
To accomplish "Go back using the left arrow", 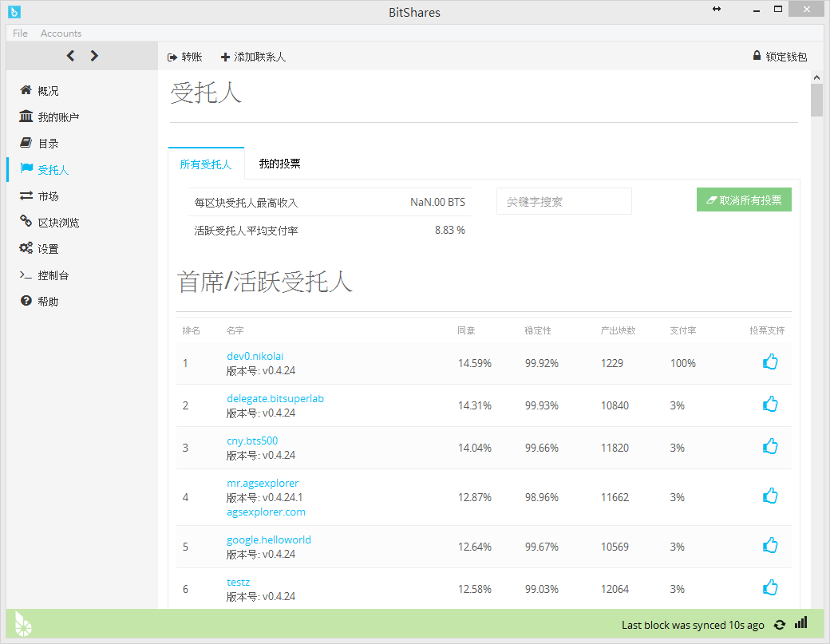I will (70, 56).
